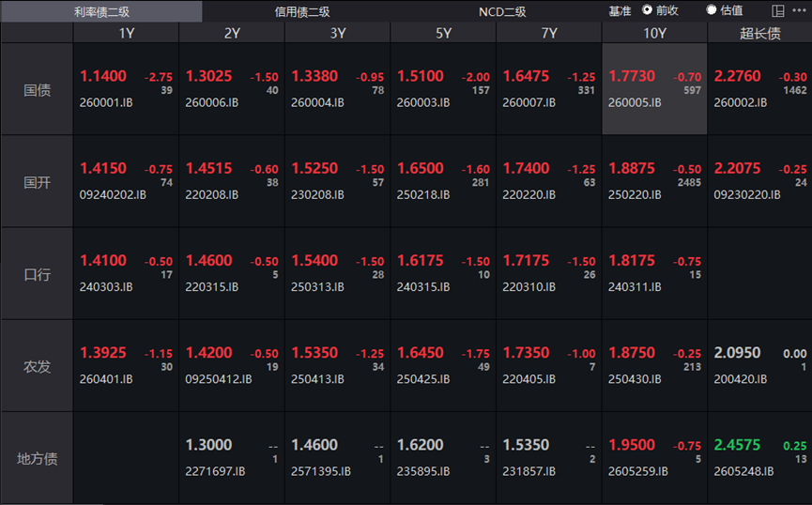Open the three-dot more options menu
Viewport: 812px width, 505px height.
(x=799, y=11)
